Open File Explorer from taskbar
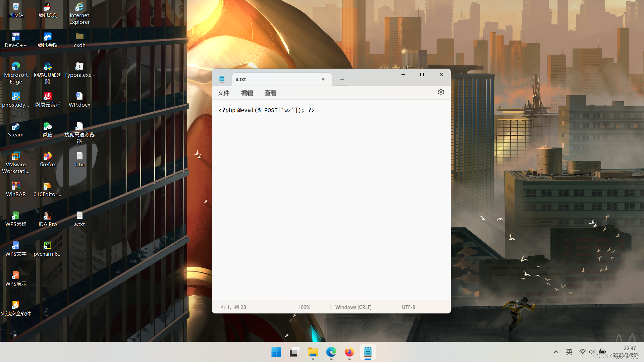This screenshot has width=644, height=362. [313, 352]
